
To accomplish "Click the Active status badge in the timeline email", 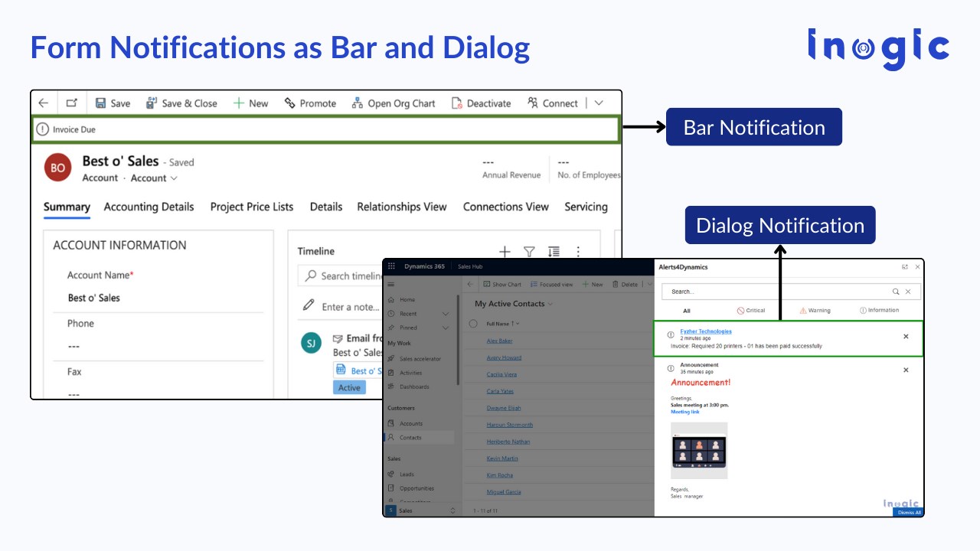I will pos(349,387).
